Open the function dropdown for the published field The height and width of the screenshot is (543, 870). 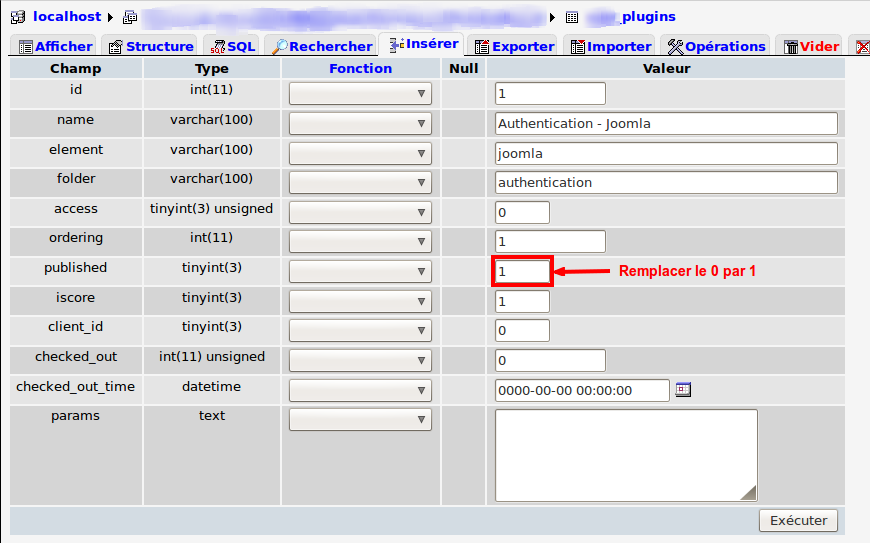[360, 272]
